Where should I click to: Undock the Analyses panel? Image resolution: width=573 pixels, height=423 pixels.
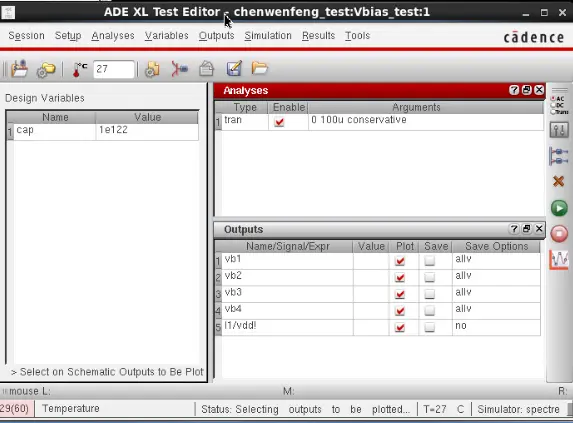(527, 90)
